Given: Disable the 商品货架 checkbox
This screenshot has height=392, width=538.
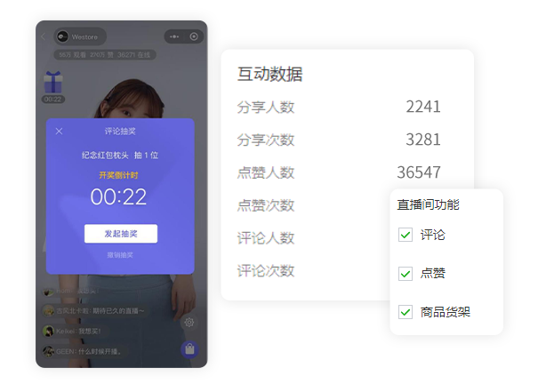Looking at the screenshot, I should [406, 312].
